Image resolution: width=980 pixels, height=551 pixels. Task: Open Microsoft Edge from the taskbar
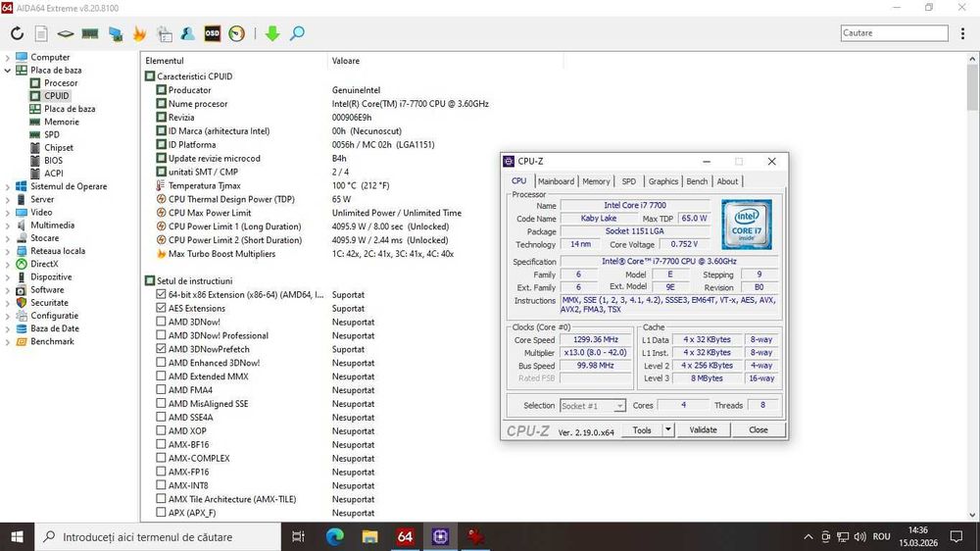tap(335, 536)
